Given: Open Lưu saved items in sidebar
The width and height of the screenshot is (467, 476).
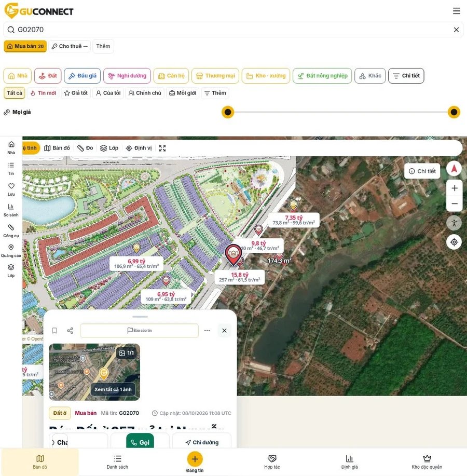Looking at the screenshot, I should 11,189.
